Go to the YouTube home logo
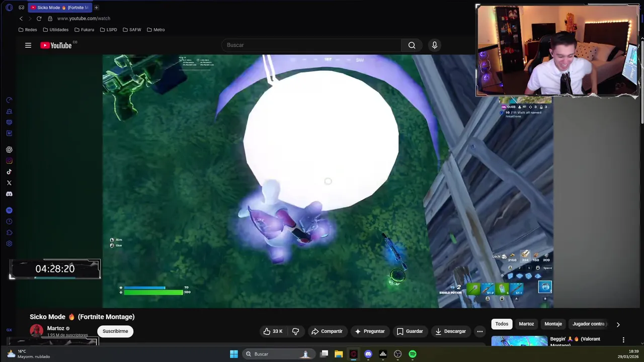 [x=56, y=45]
